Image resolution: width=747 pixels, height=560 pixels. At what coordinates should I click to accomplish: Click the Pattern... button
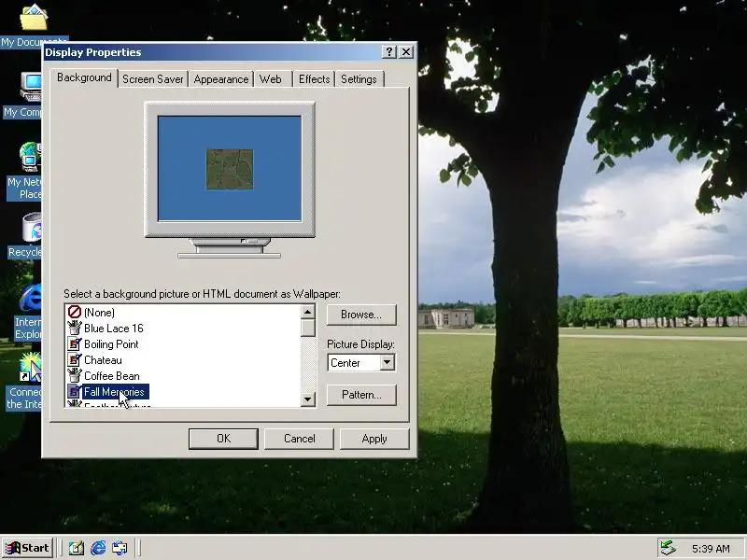pos(361,395)
